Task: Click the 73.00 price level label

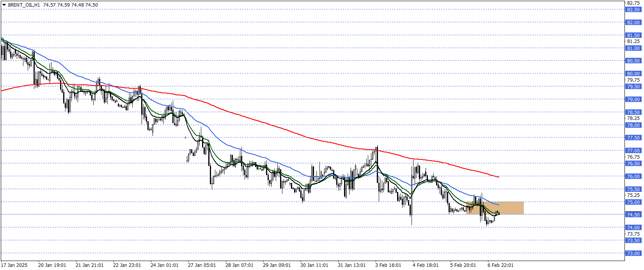Action: pos(633,253)
